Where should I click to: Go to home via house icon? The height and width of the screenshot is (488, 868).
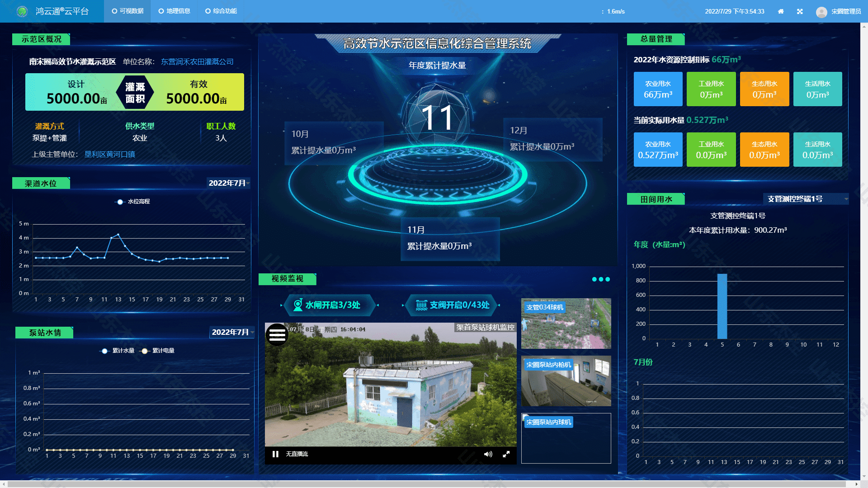[781, 11]
